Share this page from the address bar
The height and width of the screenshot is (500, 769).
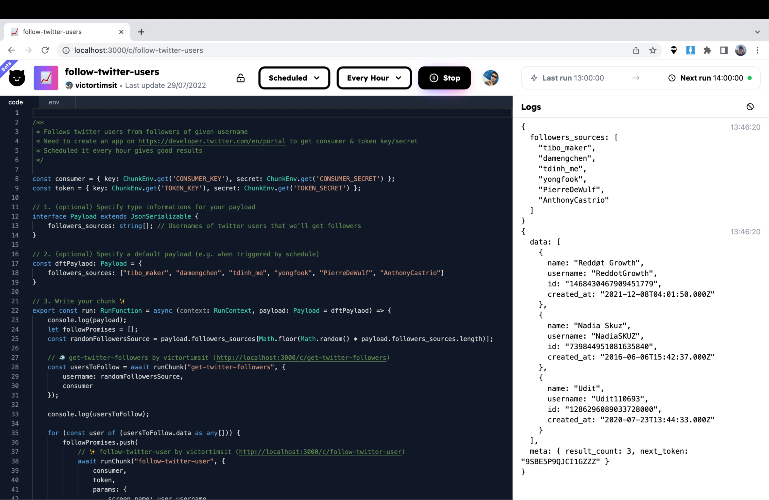click(x=636, y=50)
